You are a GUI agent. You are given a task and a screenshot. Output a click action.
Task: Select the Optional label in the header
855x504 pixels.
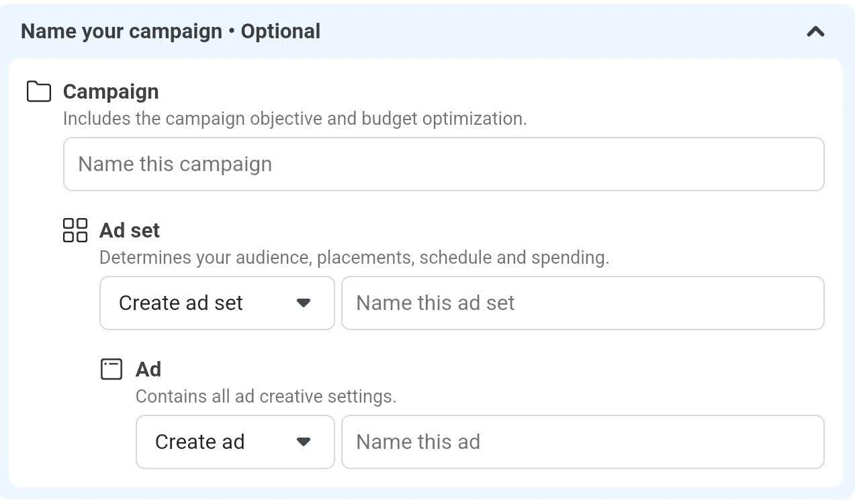[x=280, y=31]
